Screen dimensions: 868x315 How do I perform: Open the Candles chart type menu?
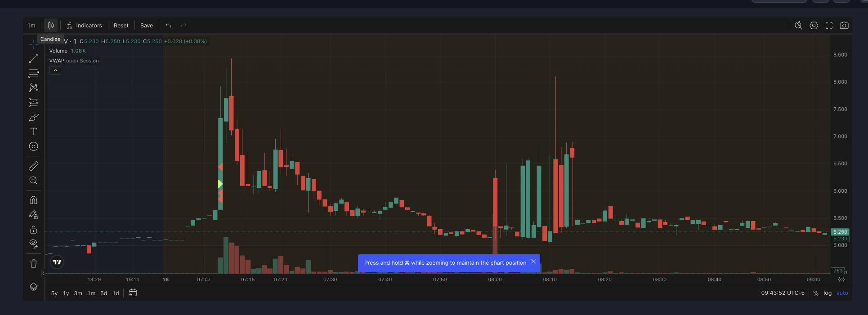click(51, 26)
